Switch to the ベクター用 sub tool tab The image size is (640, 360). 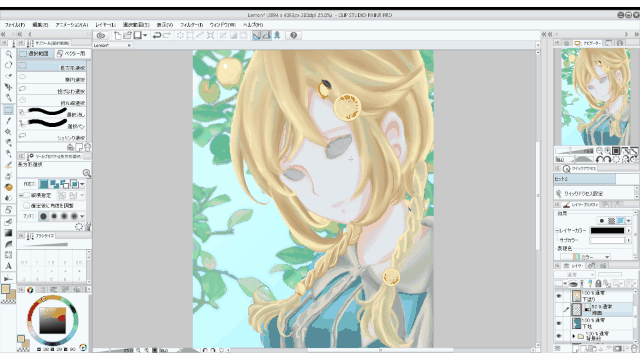coord(71,53)
